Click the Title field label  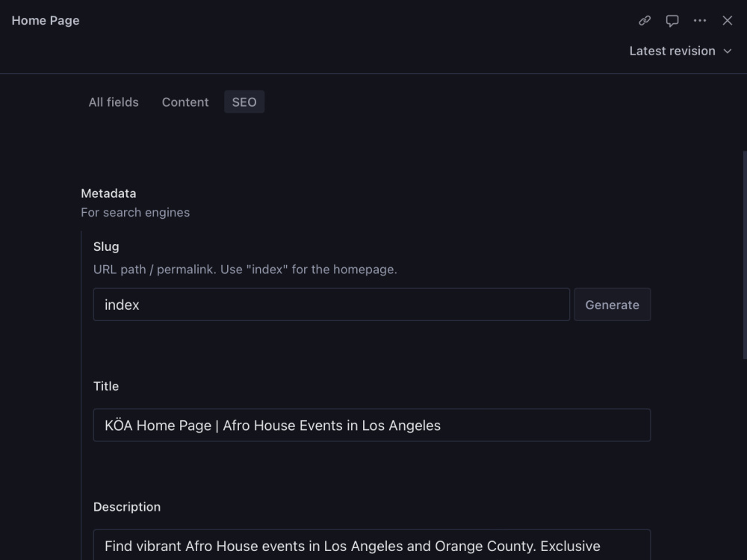tap(106, 386)
